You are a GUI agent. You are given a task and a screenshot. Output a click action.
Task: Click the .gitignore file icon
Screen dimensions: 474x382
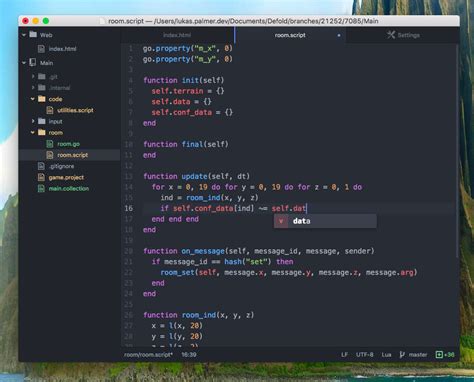coord(41,166)
